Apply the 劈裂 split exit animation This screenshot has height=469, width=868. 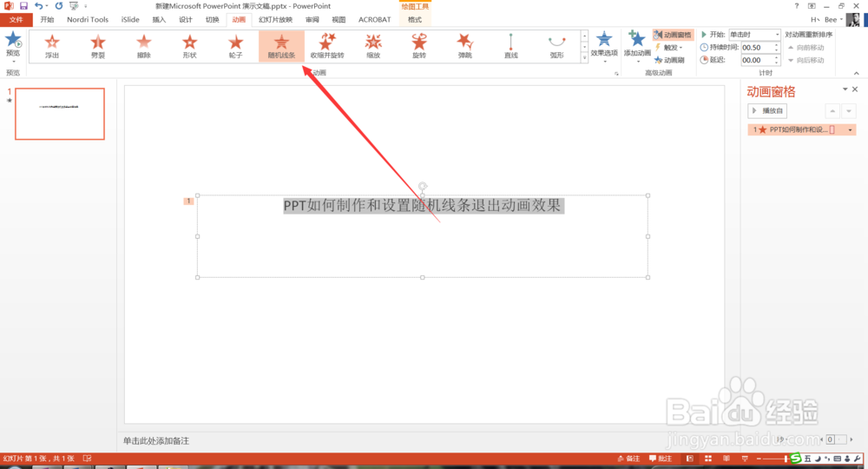[x=98, y=46]
